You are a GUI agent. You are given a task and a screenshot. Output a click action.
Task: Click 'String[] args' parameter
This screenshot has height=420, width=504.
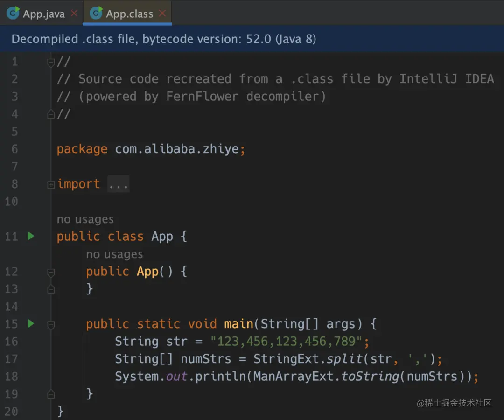click(x=308, y=323)
